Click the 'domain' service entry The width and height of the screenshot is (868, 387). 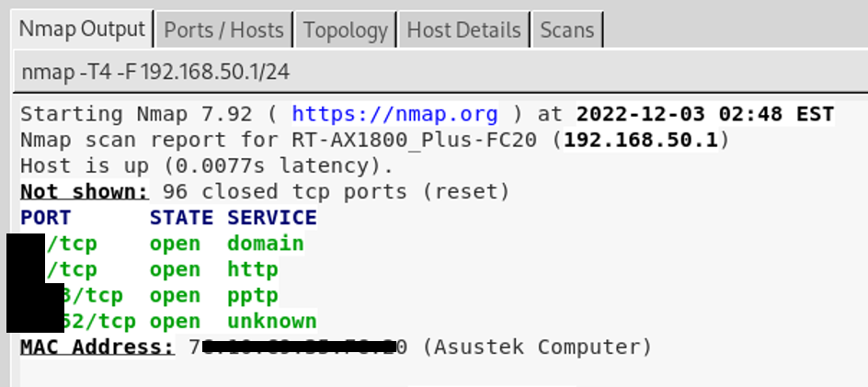(266, 244)
